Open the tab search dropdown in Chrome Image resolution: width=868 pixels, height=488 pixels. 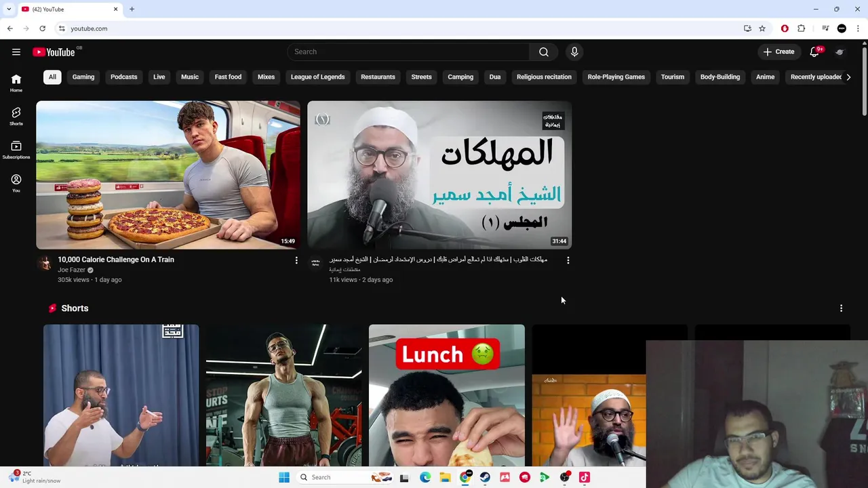[x=8, y=9]
